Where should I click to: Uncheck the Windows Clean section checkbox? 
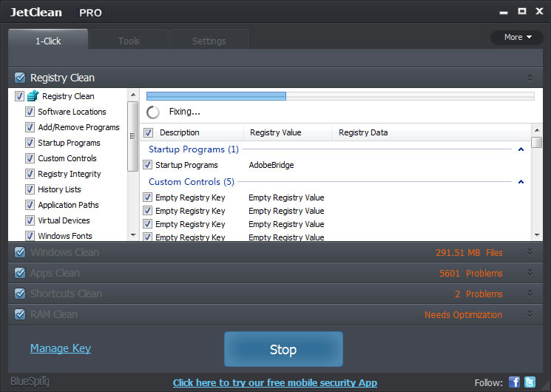coord(20,252)
